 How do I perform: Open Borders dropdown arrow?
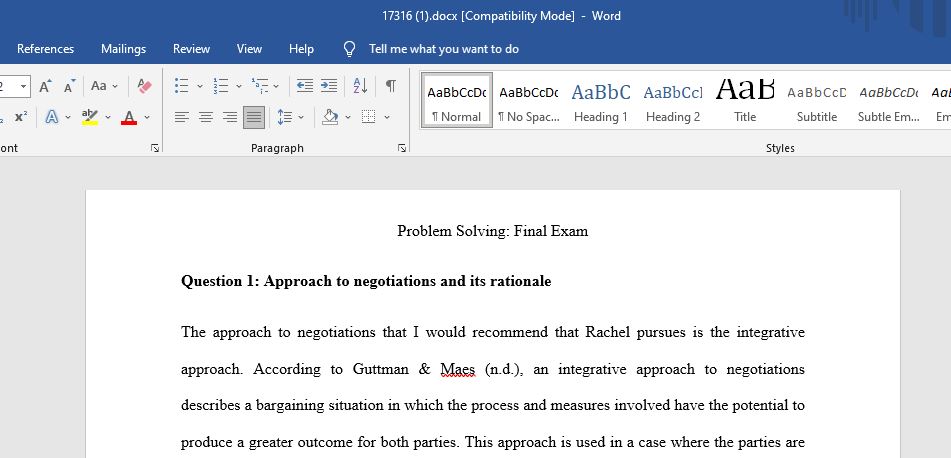[387, 117]
